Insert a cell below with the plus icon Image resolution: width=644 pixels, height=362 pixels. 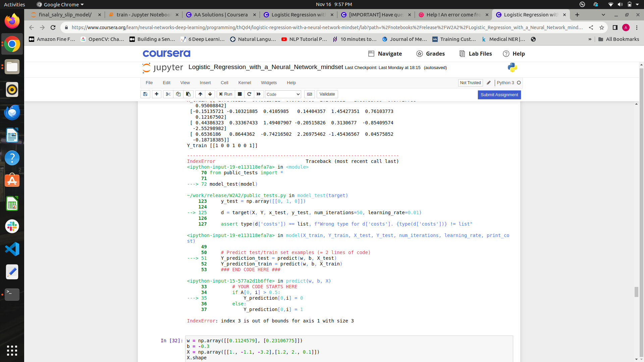tap(157, 94)
